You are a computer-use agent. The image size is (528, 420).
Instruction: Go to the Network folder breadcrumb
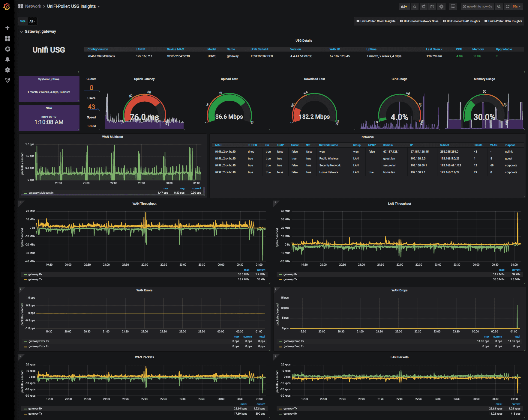(33, 6)
